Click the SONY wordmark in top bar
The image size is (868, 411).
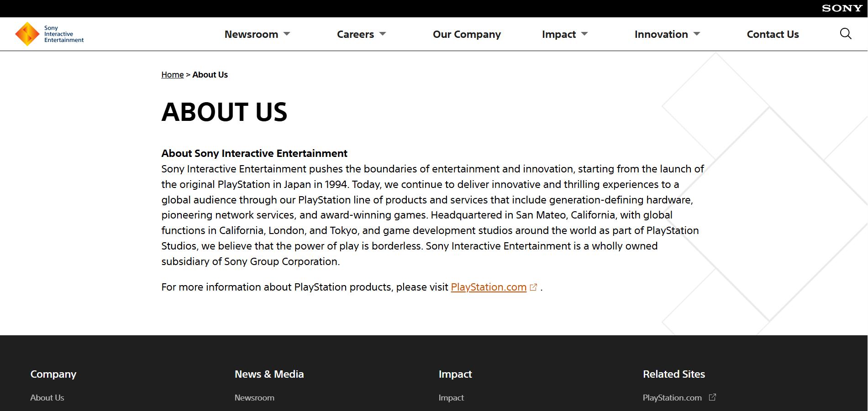point(842,8)
